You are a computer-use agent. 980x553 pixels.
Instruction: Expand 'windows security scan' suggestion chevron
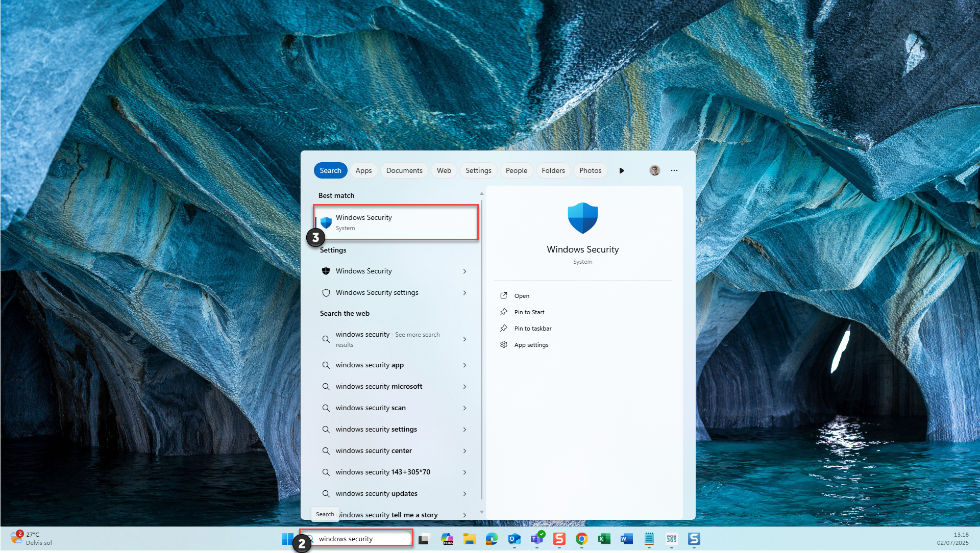[x=464, y=408]
